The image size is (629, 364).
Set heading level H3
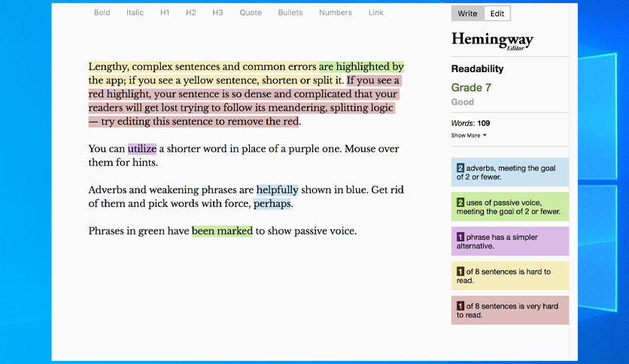[218, 13]
